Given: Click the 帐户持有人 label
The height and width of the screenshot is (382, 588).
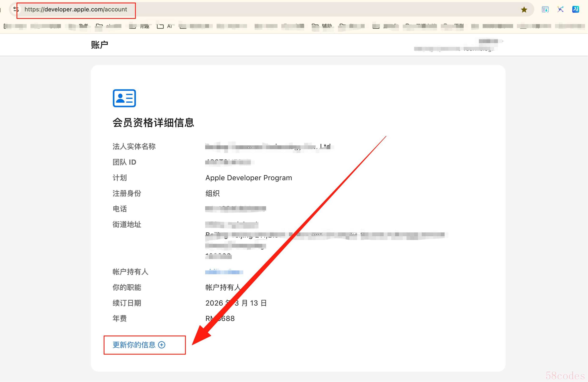Looking at the screenshot, I should click(x=131, y=272).
